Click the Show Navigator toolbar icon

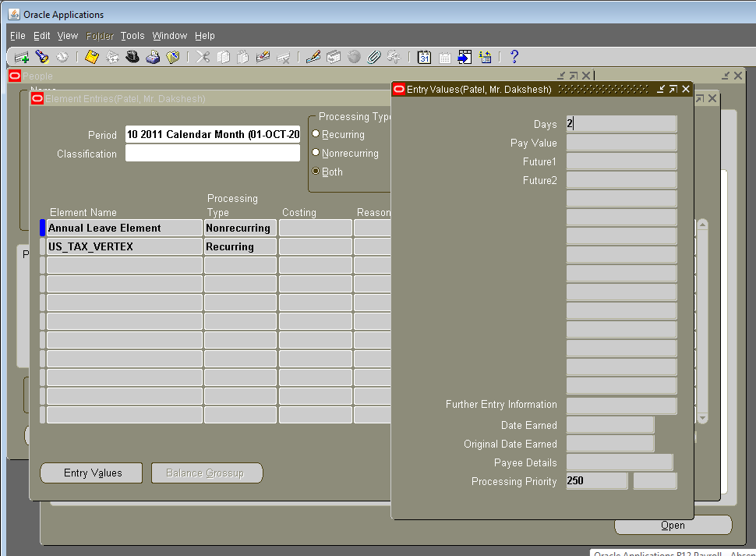point(62,58)
